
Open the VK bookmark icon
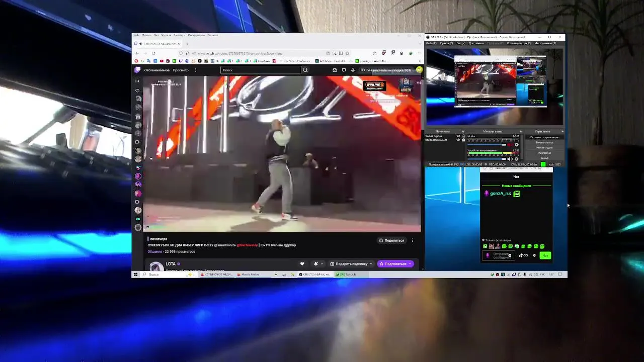[155, 61]
